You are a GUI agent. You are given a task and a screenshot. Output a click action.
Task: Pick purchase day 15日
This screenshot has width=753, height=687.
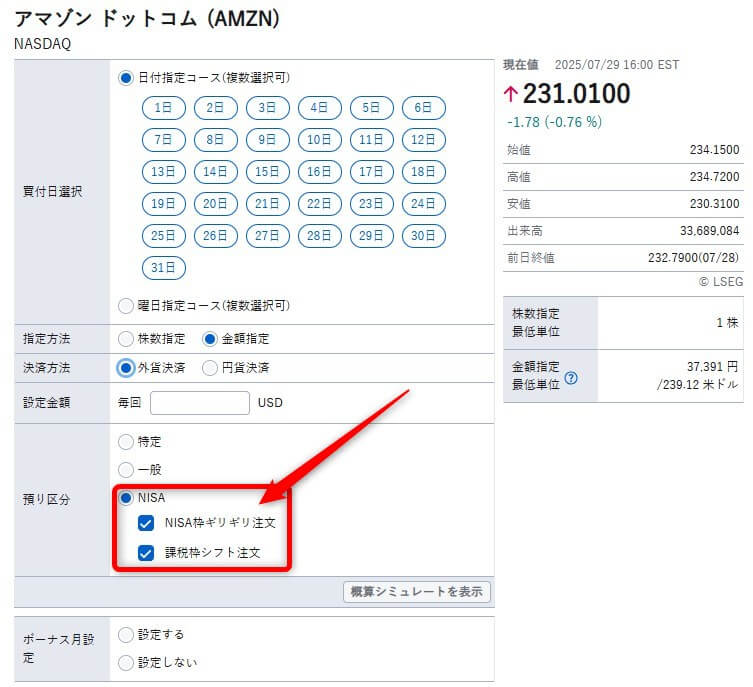(267, 172)
